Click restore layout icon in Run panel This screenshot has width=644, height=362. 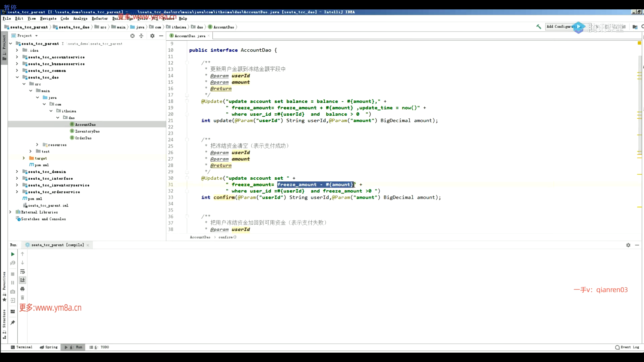[x=13, y=311]
